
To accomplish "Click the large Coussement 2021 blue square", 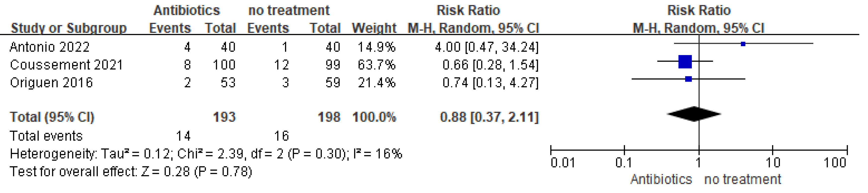I will pos(685,62).
